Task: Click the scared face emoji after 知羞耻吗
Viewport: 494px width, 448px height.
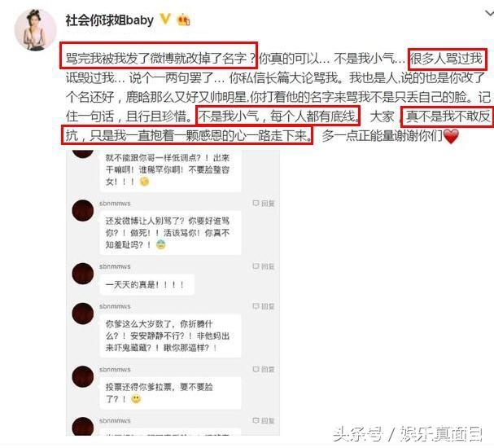Action: pyautogui.click(x=161, y=244)
